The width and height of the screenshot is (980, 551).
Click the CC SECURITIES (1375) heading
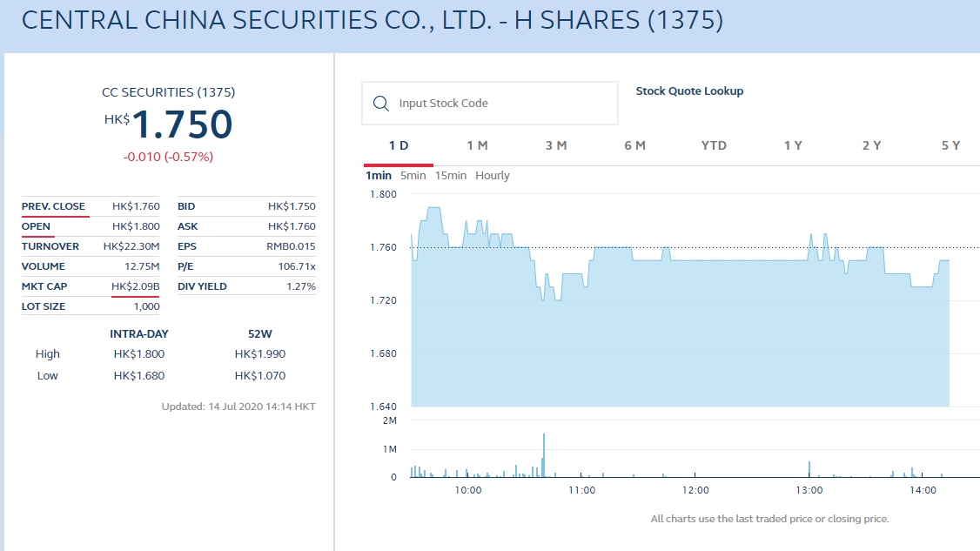[x=169, y=92]
